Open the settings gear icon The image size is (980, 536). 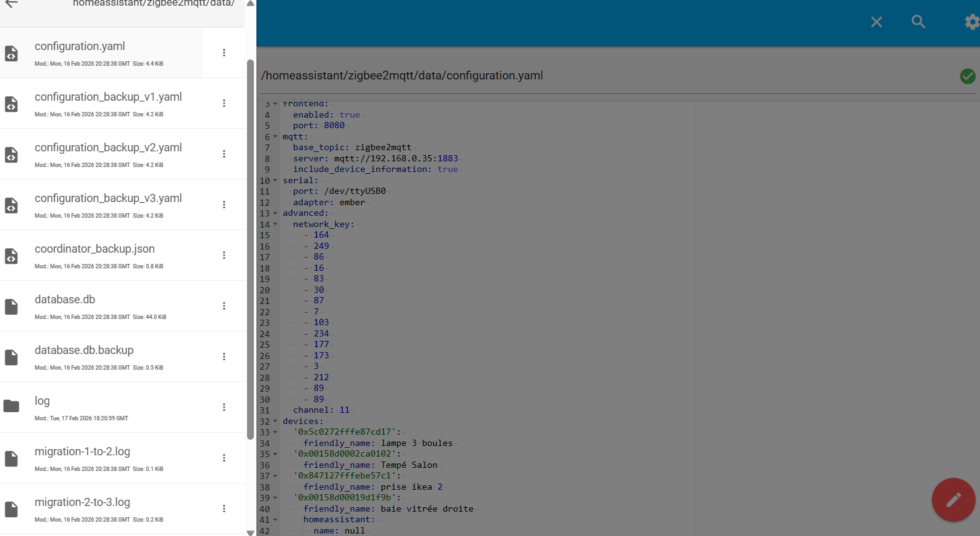971,23
